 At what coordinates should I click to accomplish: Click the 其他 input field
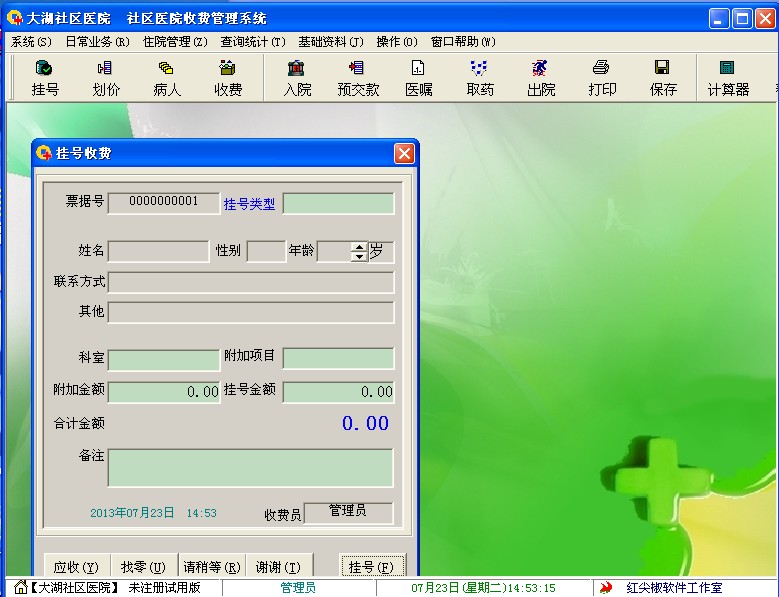coord(251,313)
